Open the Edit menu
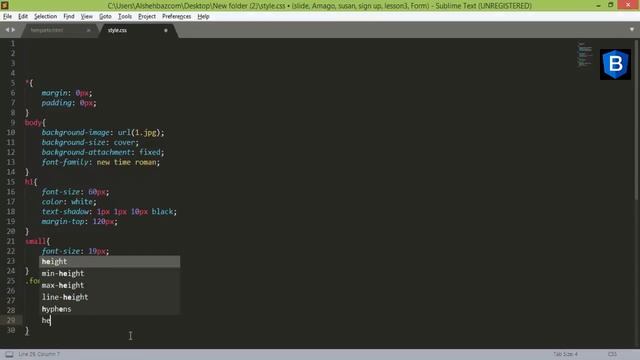 coord(23,16)
